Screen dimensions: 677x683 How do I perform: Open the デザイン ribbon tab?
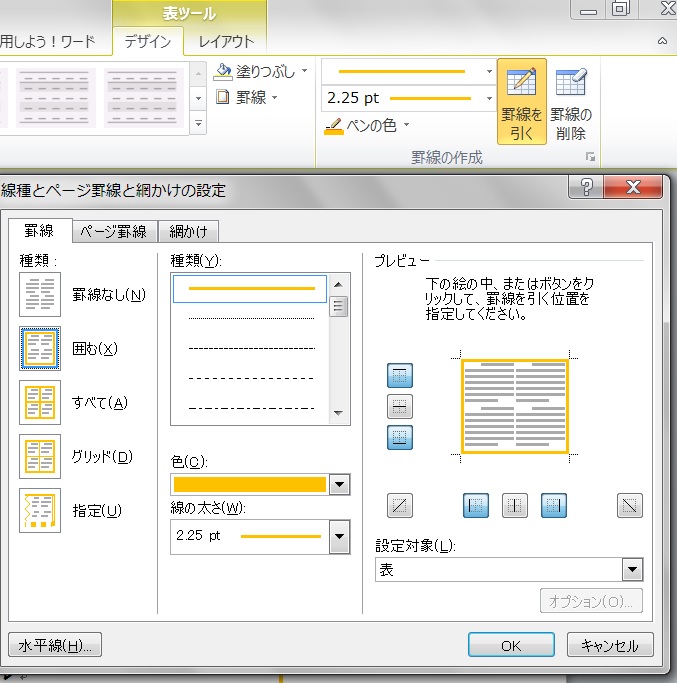(x=148, y=41)
